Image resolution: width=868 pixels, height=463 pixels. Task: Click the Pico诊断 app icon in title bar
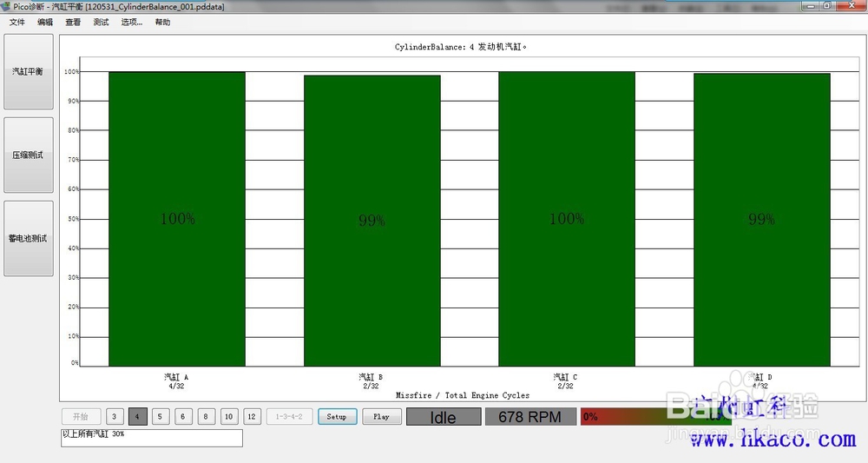(x=6, y=6)
